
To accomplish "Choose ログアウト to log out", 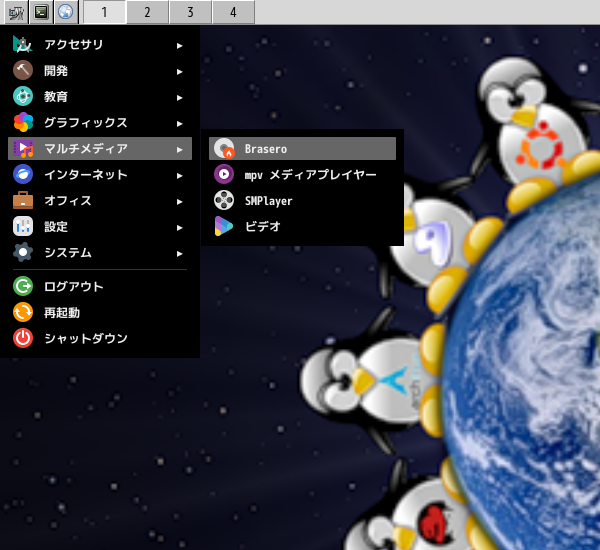I will click(x=100, y=286).
